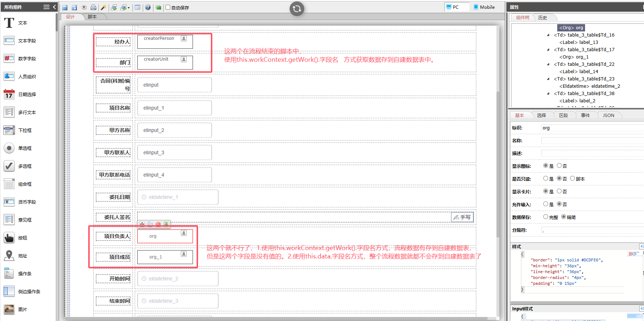Click the 手写 handwriting button
Image resolution: width=644 pixels, height=321 pixels.
point(462,217)
